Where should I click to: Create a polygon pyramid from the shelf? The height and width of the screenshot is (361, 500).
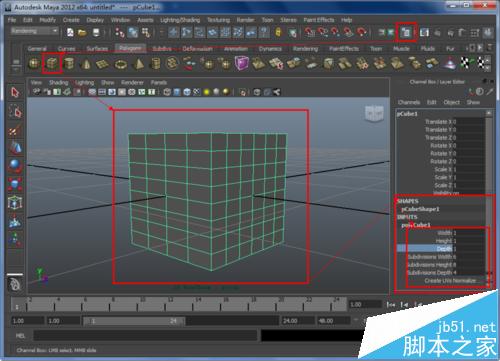point(138,63)
